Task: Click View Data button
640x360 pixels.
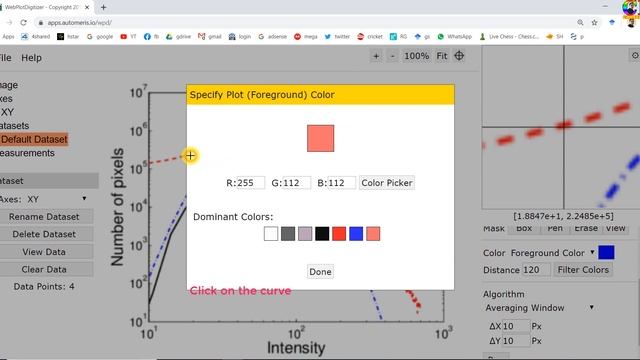Action: (44, 252)
